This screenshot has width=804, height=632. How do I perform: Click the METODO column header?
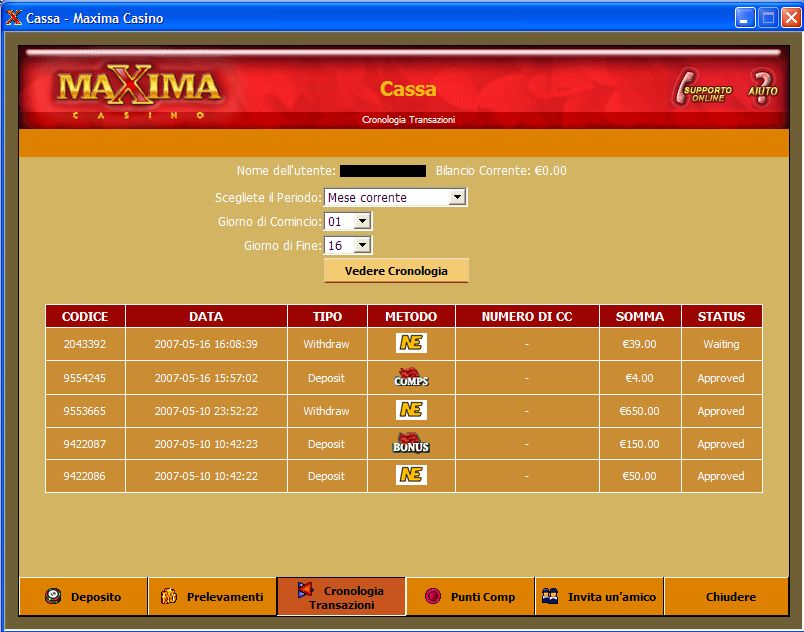pyautogui.click(x=411, y=316)
